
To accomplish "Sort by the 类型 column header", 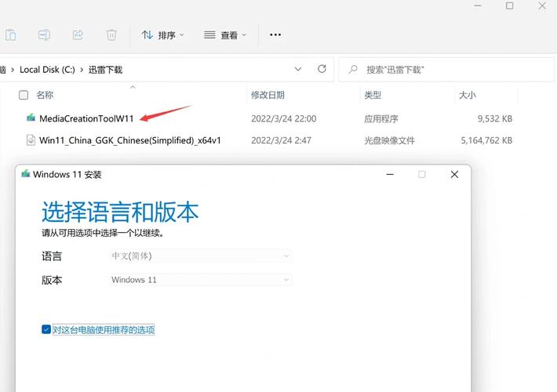I will [x=373, y=95].
